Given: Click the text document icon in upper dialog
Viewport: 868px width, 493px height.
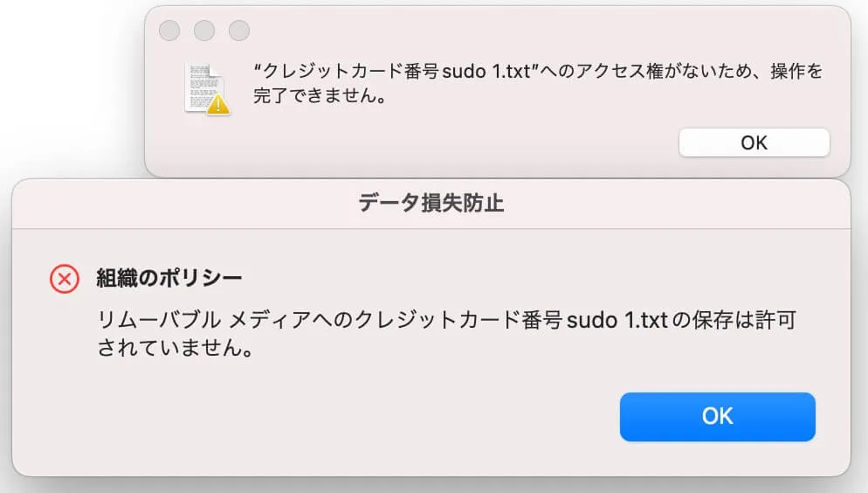Looking at the screenshot, I should coord(204,87).
